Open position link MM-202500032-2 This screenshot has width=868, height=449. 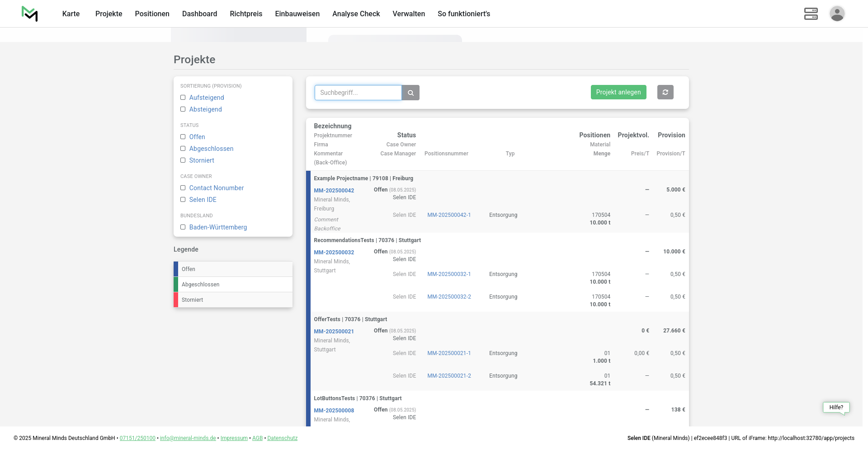(449, 297)
